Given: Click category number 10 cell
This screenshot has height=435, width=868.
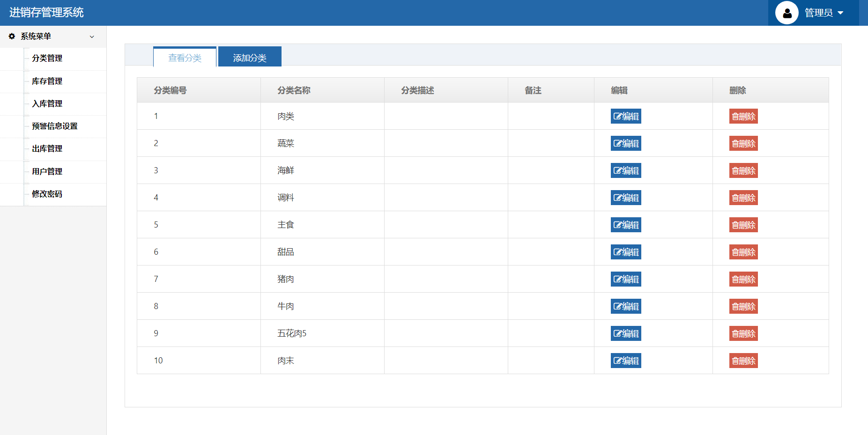Looking at the screenshot, I should pyautogui.click(x=199, y=361).
